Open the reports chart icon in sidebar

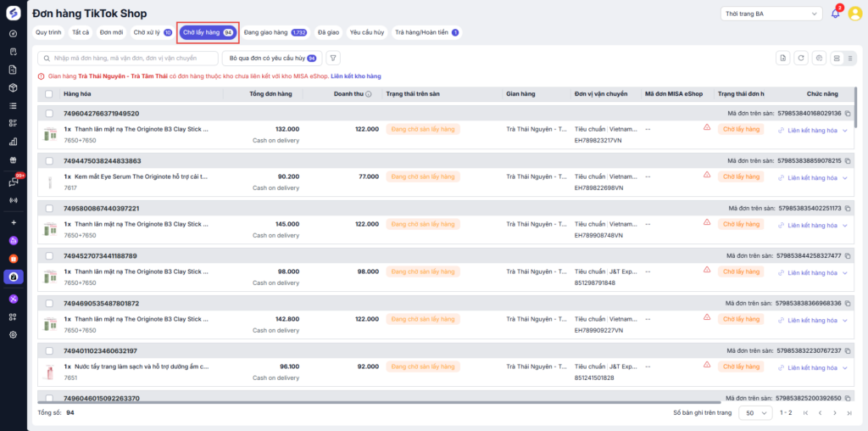coord(14,142)
